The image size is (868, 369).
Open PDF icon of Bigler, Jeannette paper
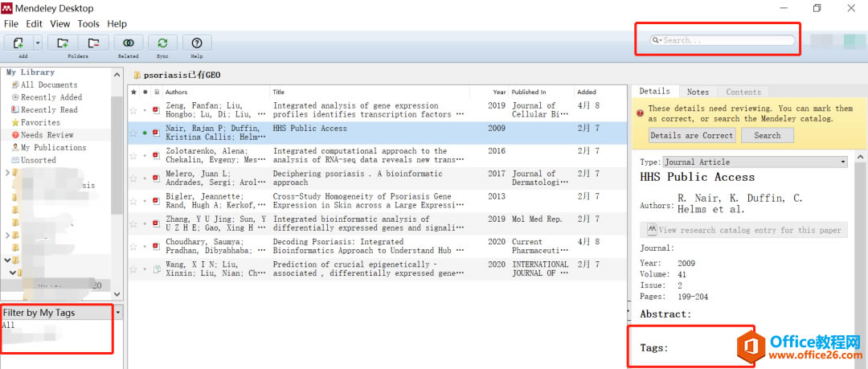pyautogui.click(x=157, y=201)
